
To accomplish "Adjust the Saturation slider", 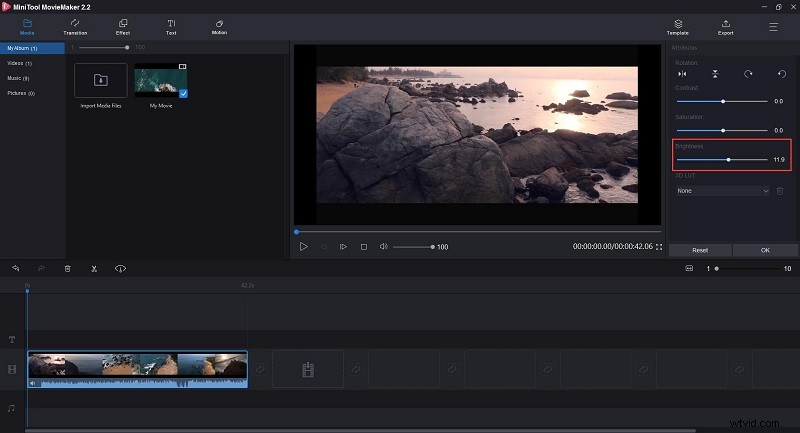I will tap(722, 131).
